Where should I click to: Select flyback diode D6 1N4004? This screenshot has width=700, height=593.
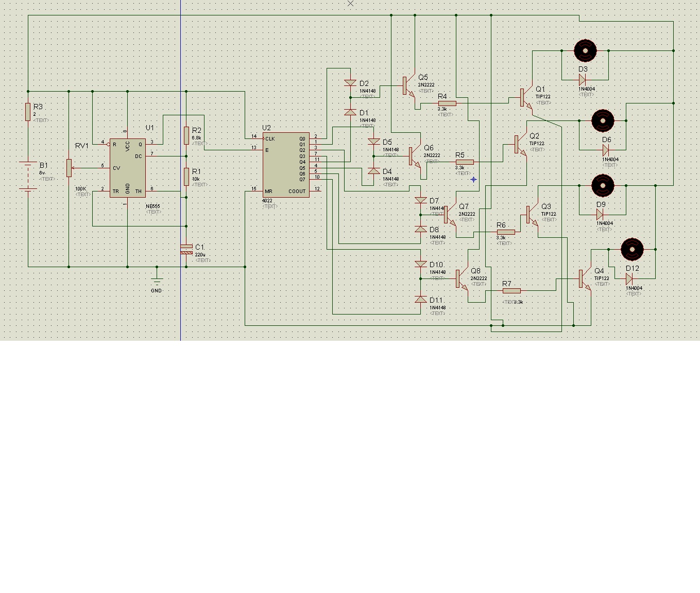point(606,150)
